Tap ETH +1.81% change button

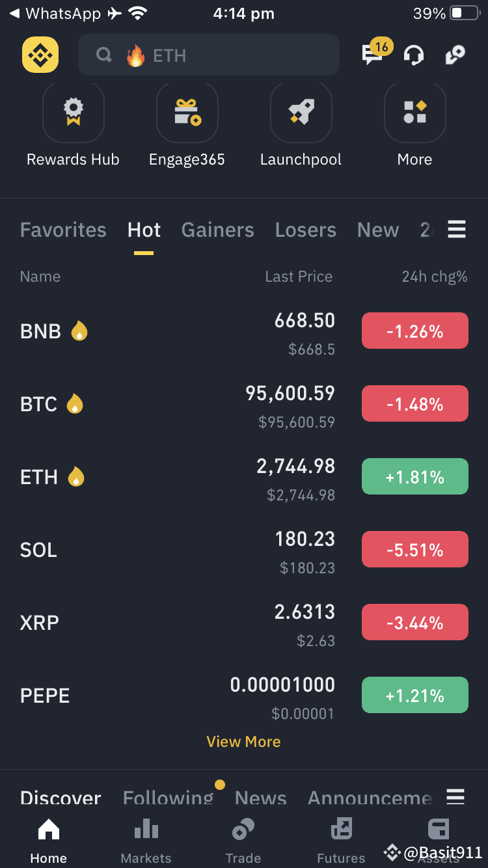click(x=414, y=476)
